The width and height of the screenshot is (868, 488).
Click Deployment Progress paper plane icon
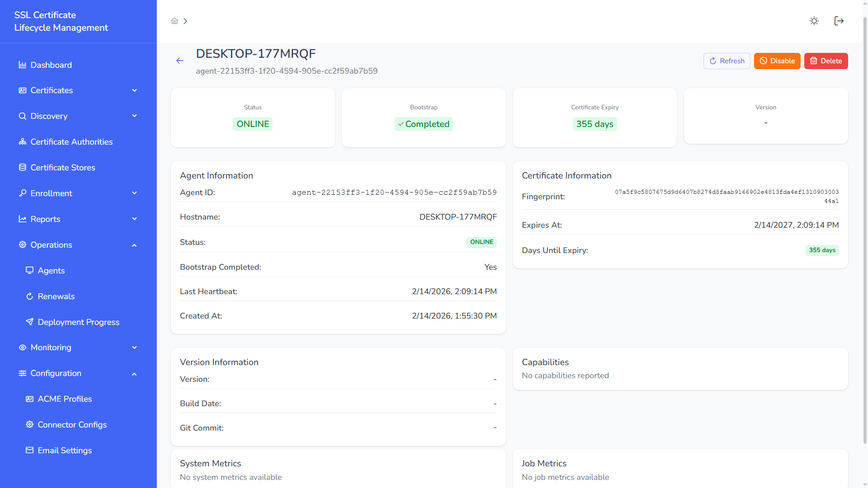click(29, 322)
